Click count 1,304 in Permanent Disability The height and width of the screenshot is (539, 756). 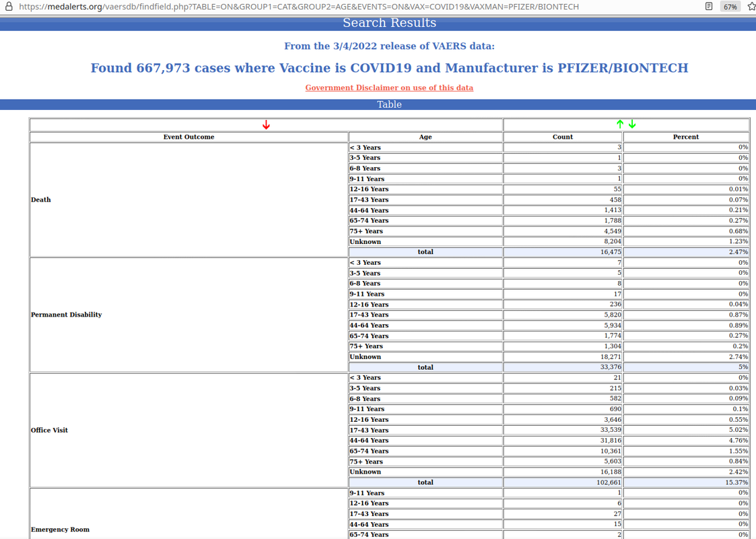click(x=563, y=346)
